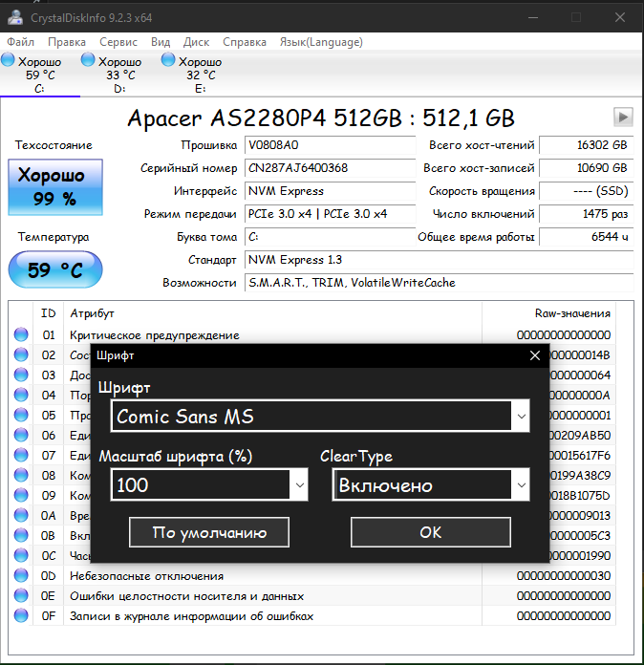644x665 pixels.
Task: Click the По умолчанию button
Action: point(209,532)
